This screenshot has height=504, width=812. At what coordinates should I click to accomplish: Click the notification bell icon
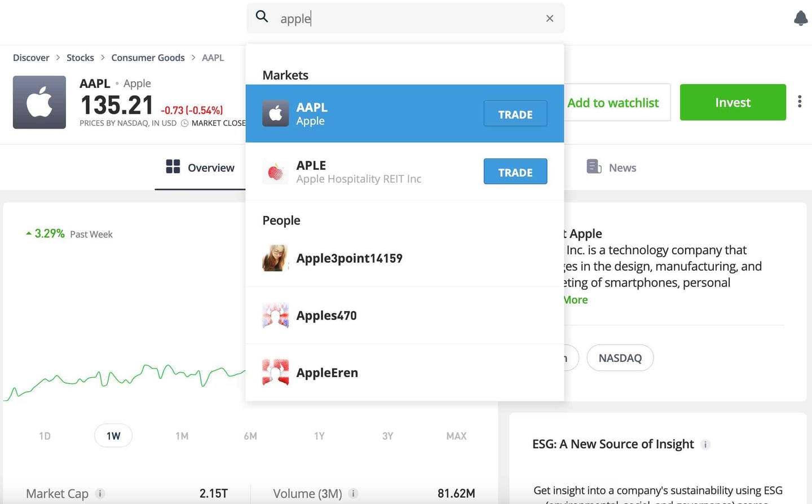click(x=801, y=18)
